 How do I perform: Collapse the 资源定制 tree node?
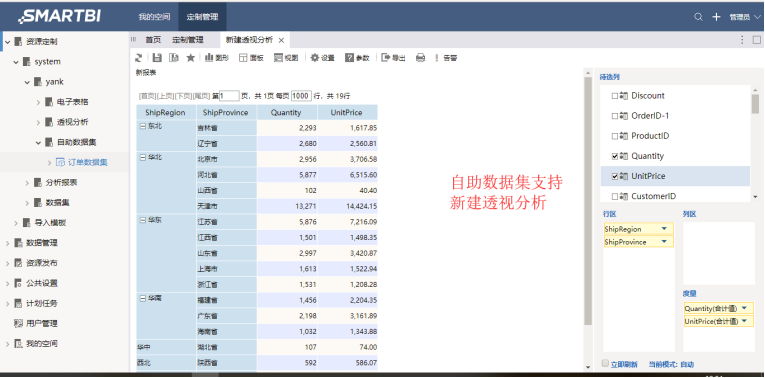coord(7,42)
